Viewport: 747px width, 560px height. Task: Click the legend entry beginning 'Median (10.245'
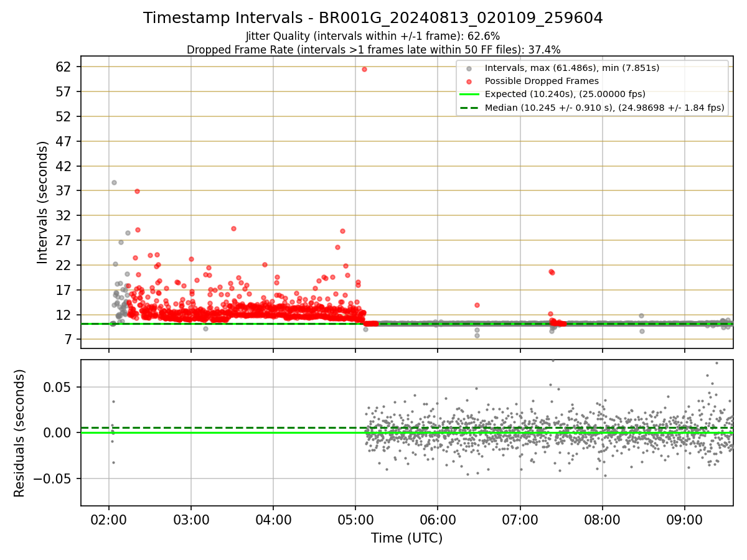604,108
